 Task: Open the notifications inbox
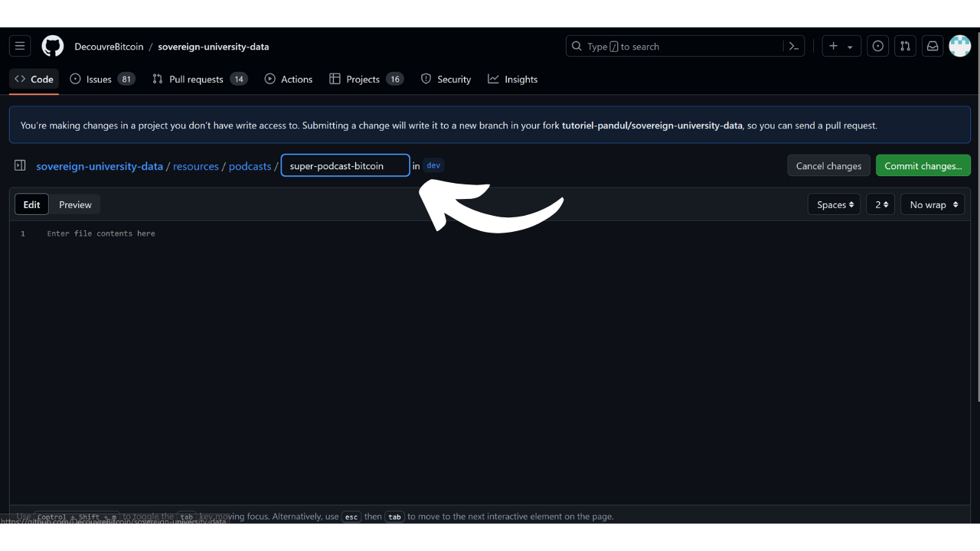point(933,47)
